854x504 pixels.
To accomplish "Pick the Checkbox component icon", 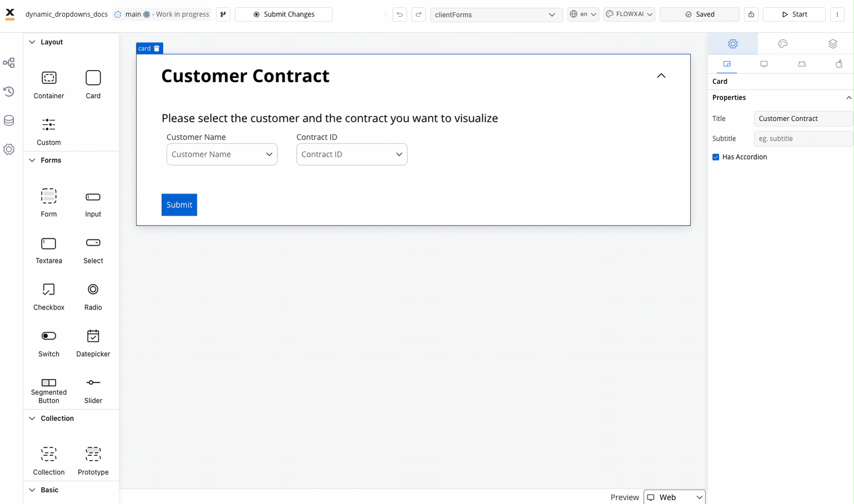I will [x=49, y=289].
